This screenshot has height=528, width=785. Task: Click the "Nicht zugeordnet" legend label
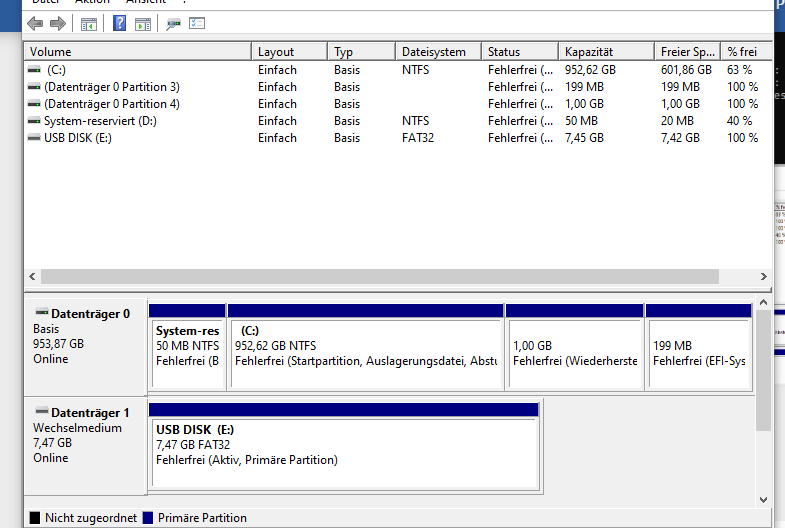91,517
